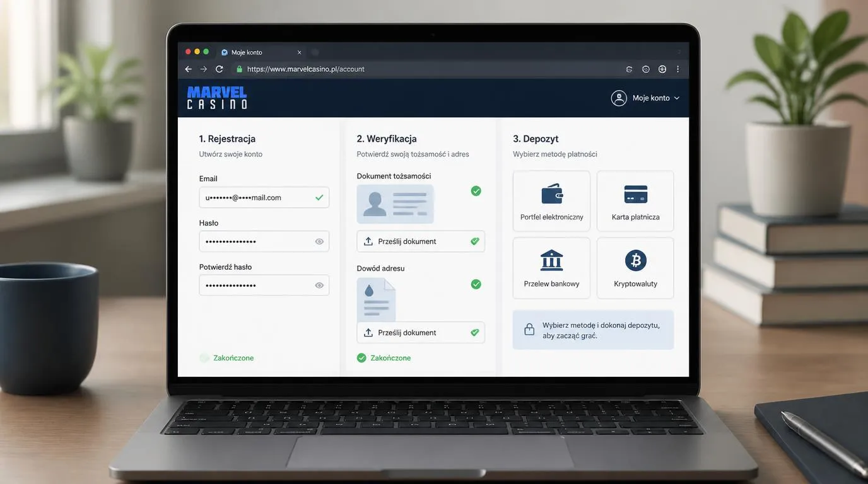868x484 pixels.
Task: Click the Moje konto label in the header
Action: point(651,98)
